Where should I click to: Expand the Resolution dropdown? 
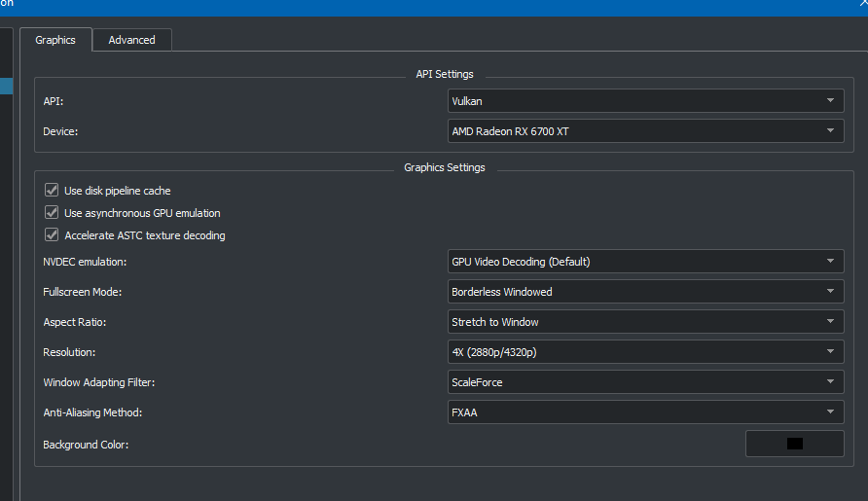[645, 352]
